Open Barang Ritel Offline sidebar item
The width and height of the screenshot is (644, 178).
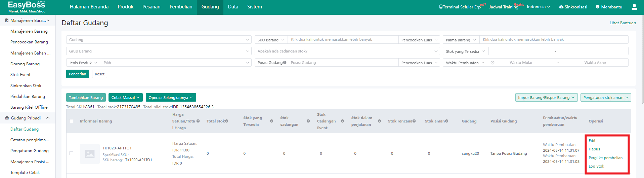click(x=29, y=107)
